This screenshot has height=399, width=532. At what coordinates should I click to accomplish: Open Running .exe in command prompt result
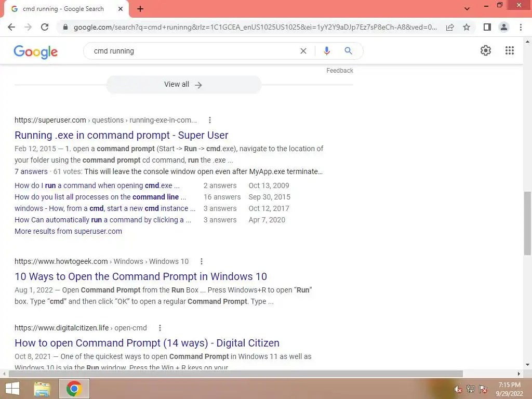[121, 135]
